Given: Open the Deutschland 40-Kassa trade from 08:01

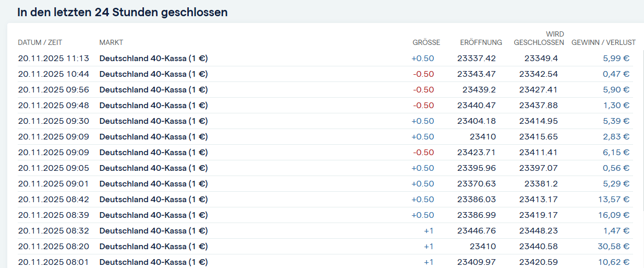Looking at the screenshot, I should click(x=153, y=262).
